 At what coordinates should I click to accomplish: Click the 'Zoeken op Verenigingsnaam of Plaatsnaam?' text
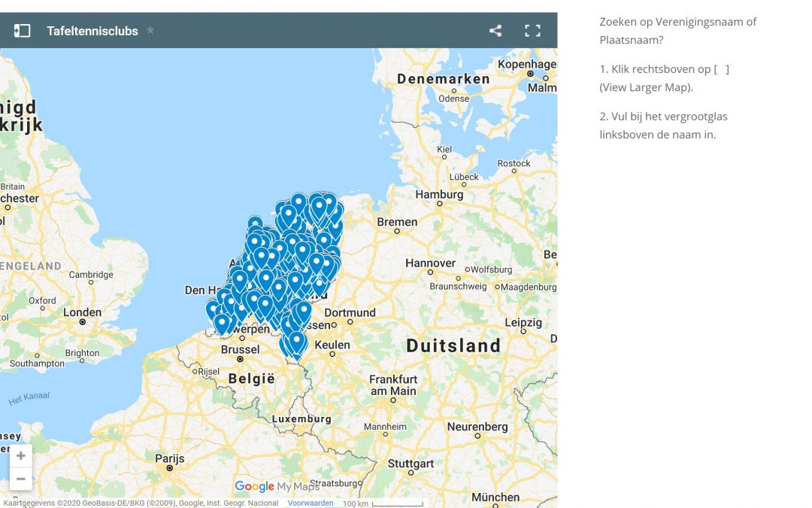point(678,31)
